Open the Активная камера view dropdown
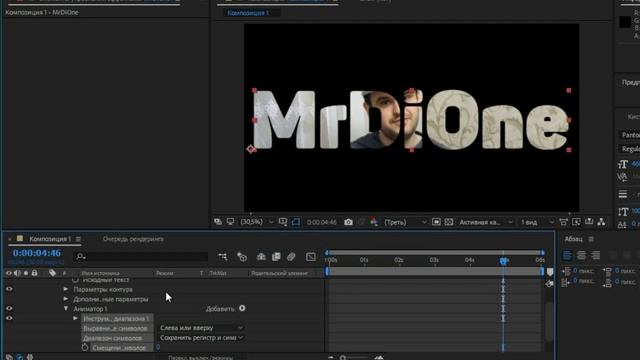This screenshot has height=360, width=640. pos(486,222)
